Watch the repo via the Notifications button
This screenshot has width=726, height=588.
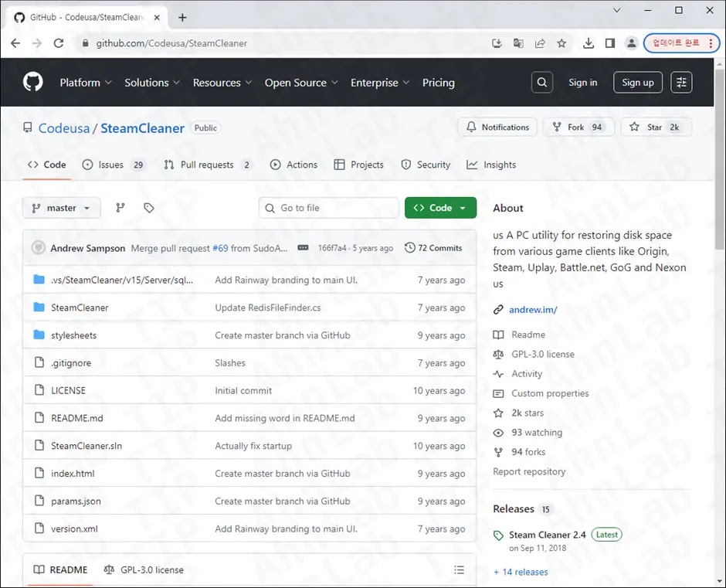tap(497, 127)
